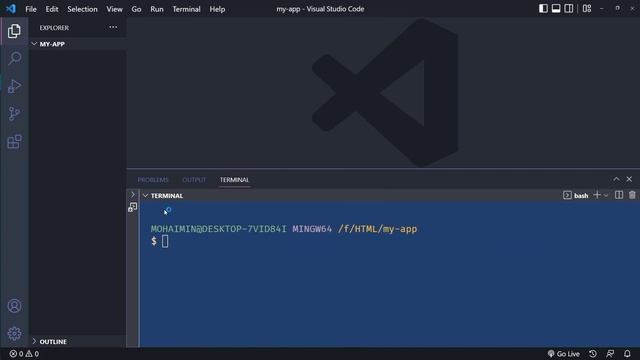
Task: Click chevron icon left of terminal
Action: pyautogui.click(x=133, y=195)
